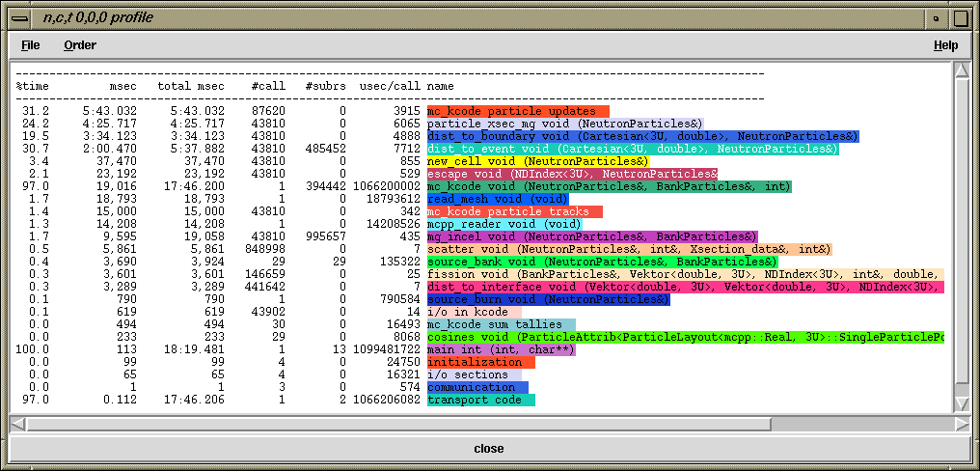Click the close button at bottom

point(489,449)
